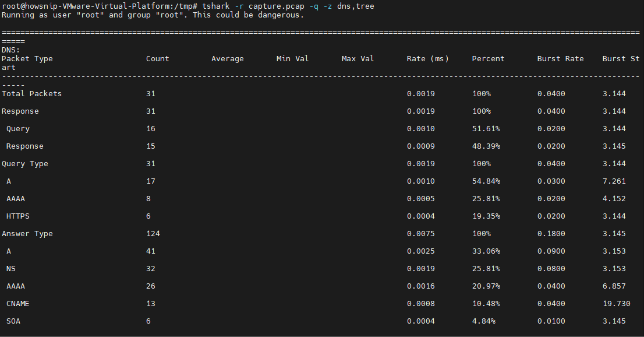Click the "Percent" column header
The image size is (644, 337).
pos(488,59)
